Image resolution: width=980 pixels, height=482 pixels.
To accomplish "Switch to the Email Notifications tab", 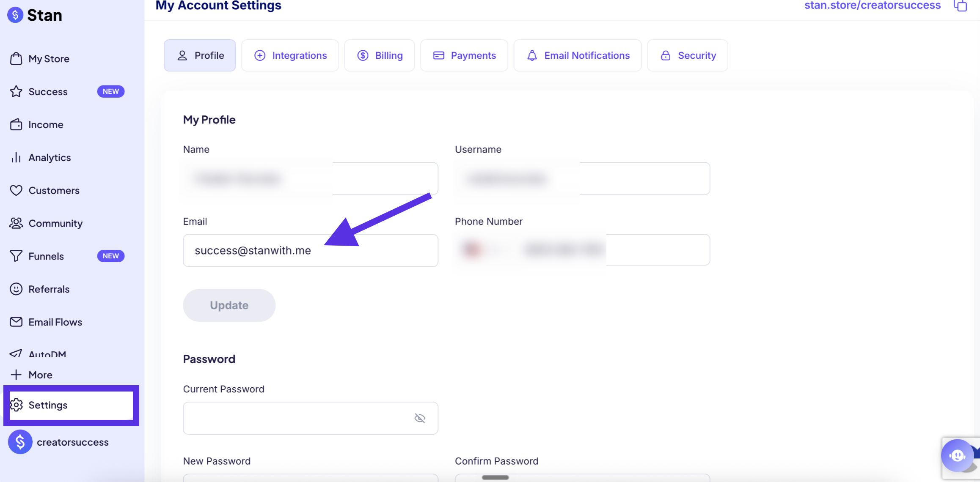I will pos(578,55).
